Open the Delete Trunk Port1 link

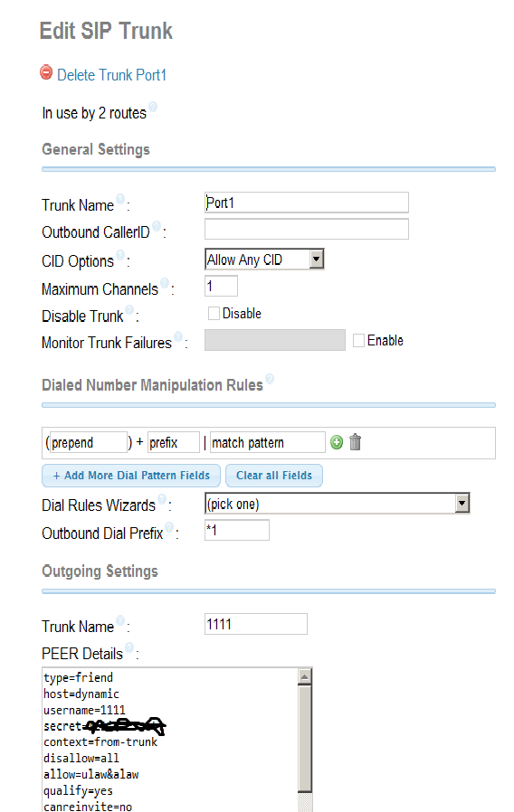pyautogui.click(x=111, y=75)
